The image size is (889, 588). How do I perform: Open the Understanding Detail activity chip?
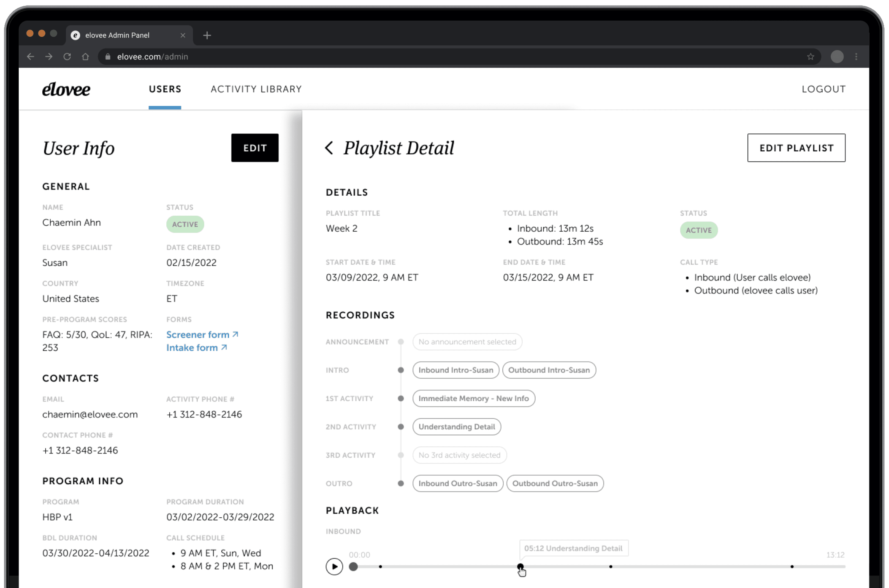point(457,427)
